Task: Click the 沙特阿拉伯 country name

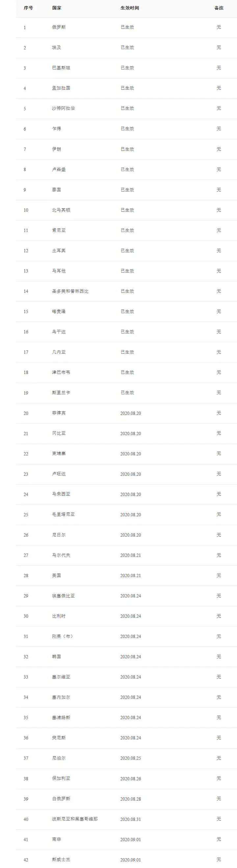Action: (x=64, y=108)
